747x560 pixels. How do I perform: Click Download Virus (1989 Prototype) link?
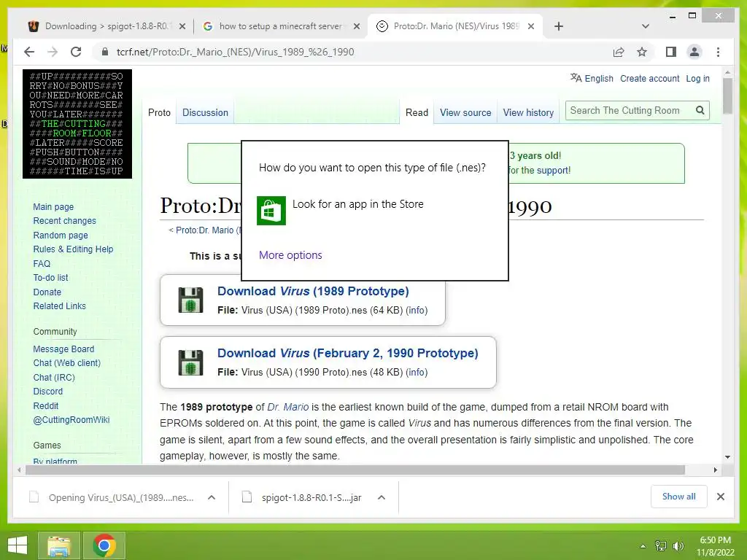[313, 291]
